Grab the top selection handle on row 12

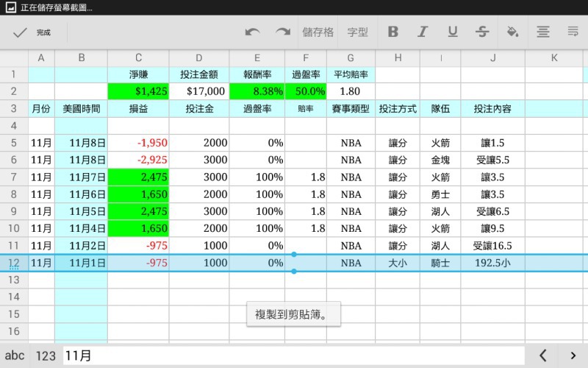coord(294,254)
